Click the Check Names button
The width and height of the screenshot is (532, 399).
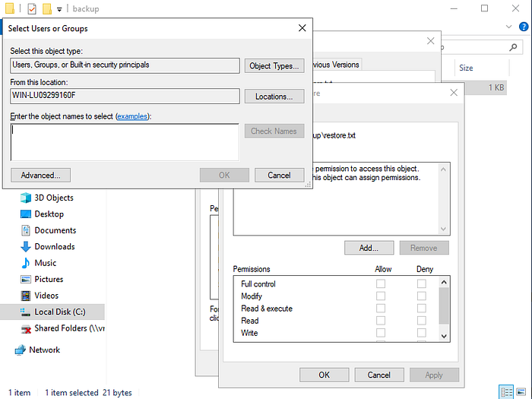click(274, 131)
